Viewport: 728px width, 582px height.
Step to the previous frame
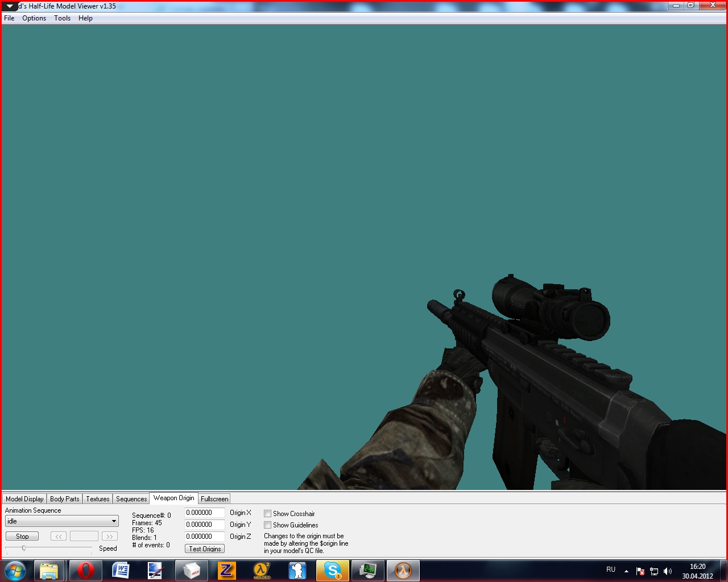pos(59,536)
